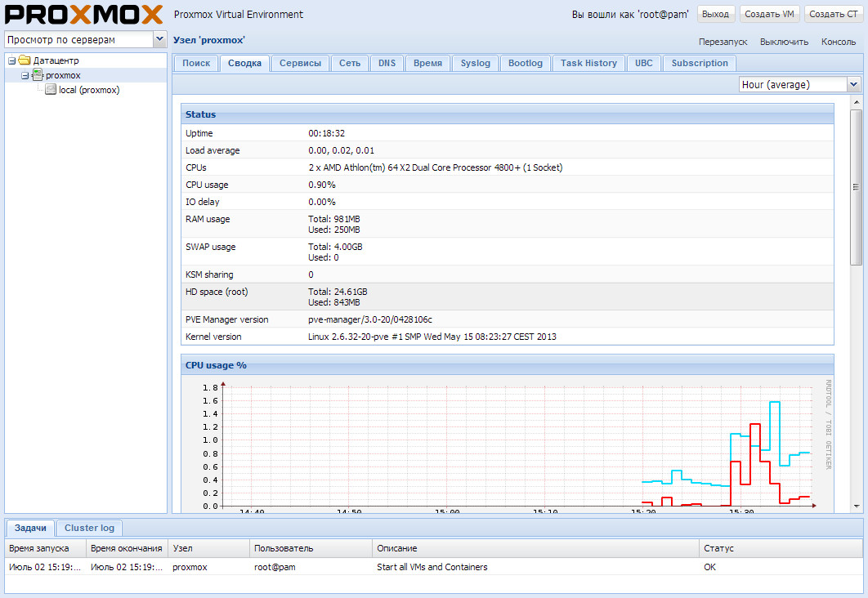The width and height of the screenshot is (868, 598).
Task: Open the UBC tab
Action: point(644,63)
